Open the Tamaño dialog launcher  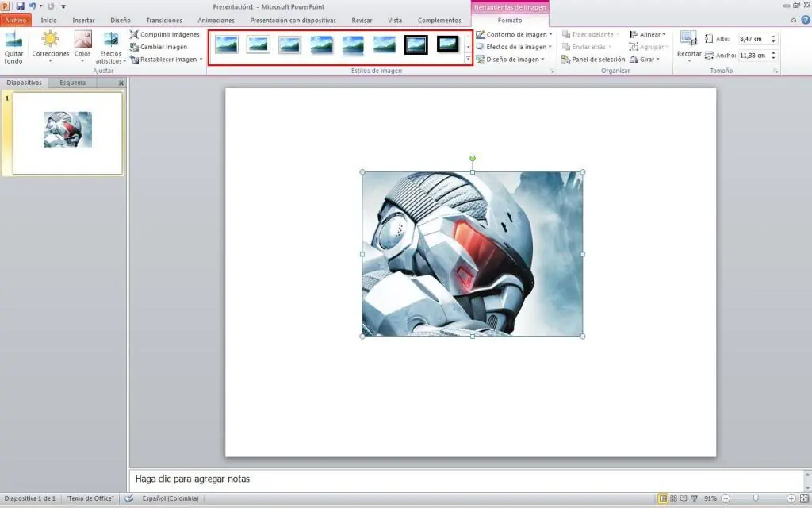(776, 71)
